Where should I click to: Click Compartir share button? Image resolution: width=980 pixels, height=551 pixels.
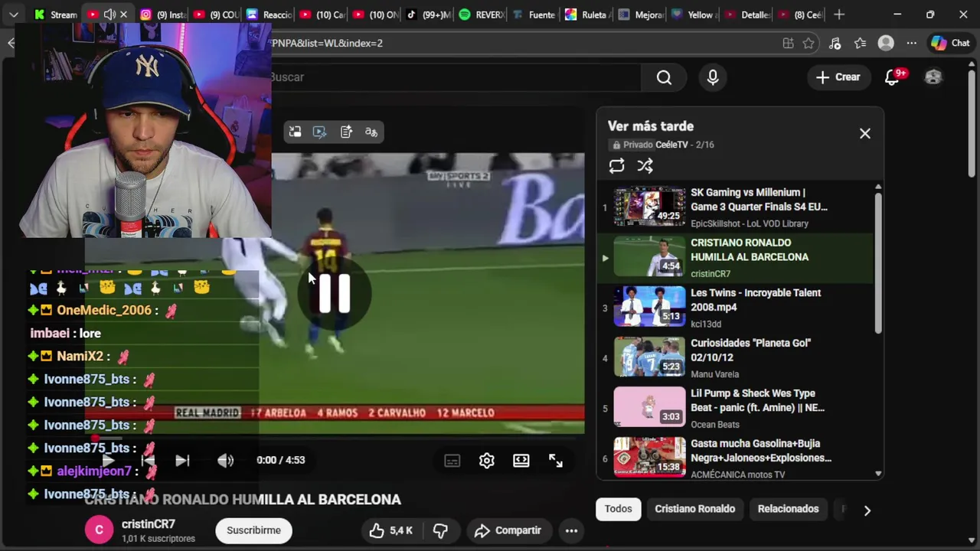507,530
